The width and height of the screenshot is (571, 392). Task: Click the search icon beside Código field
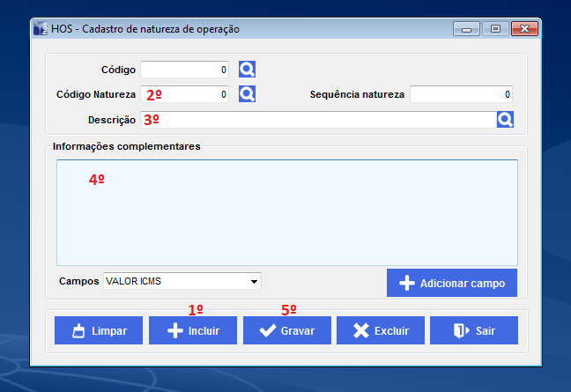click(247, 70)
